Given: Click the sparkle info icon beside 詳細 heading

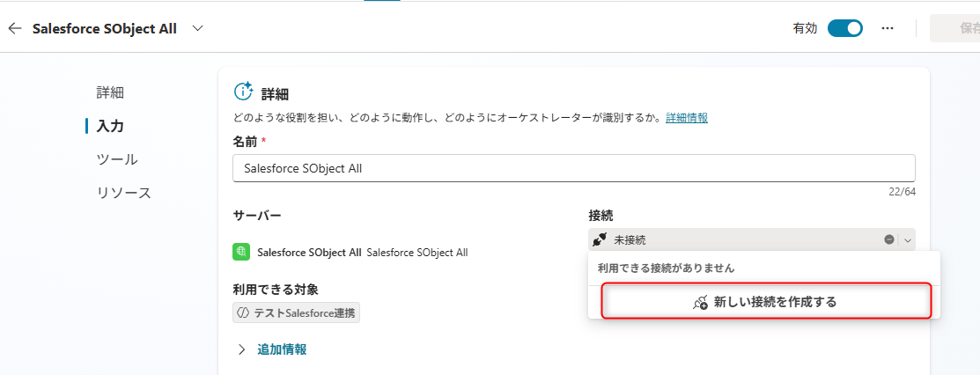Looking at the screenshot, I should [x=243, y=92].
